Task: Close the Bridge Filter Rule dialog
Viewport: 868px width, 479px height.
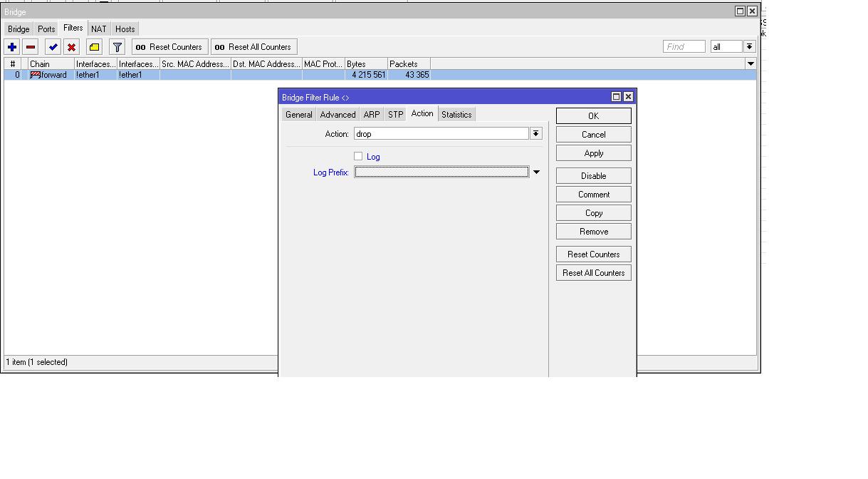Action: (x=628, y=97)
